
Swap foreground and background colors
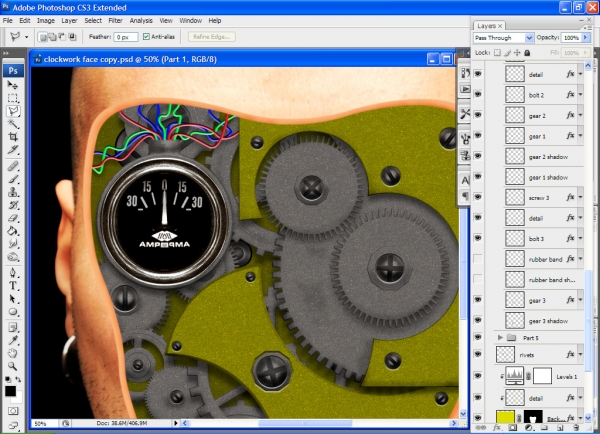pyautogui.click(x=18, y=379)
